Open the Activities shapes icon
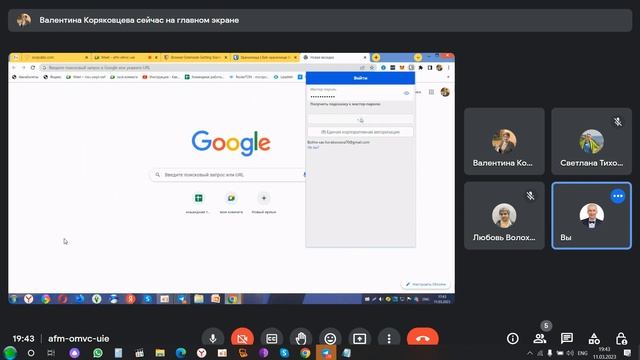 (594, 338)
